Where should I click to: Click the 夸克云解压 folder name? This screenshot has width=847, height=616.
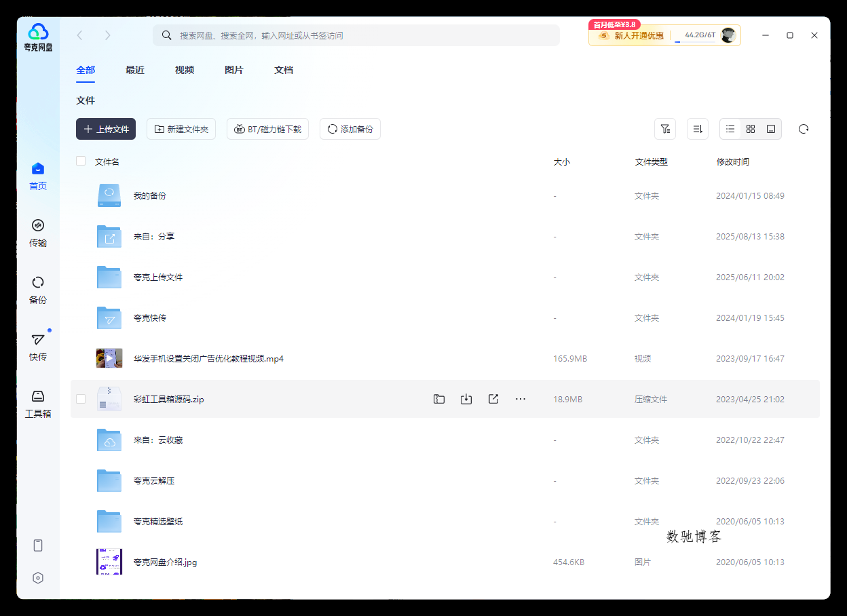tap(154, 480)
